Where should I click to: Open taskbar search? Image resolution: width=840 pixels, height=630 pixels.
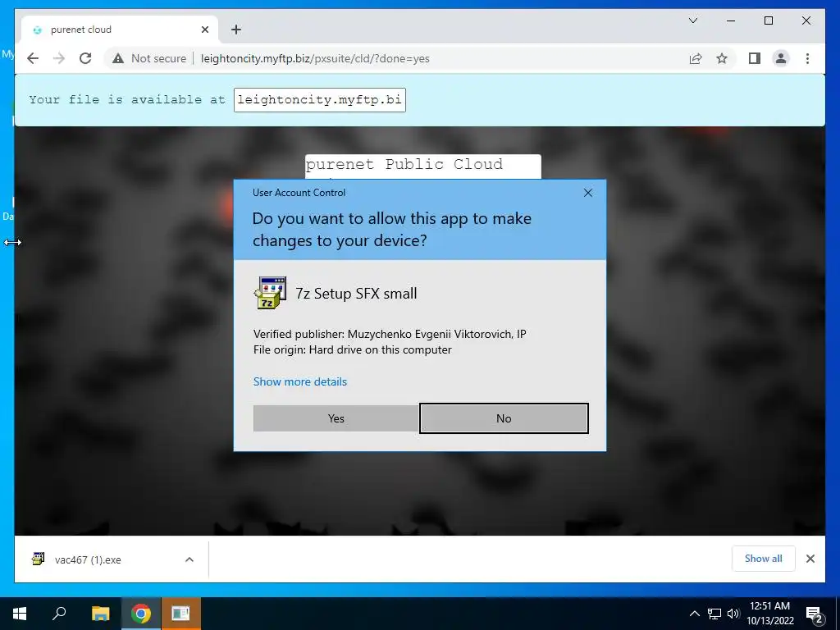[59, 614]
